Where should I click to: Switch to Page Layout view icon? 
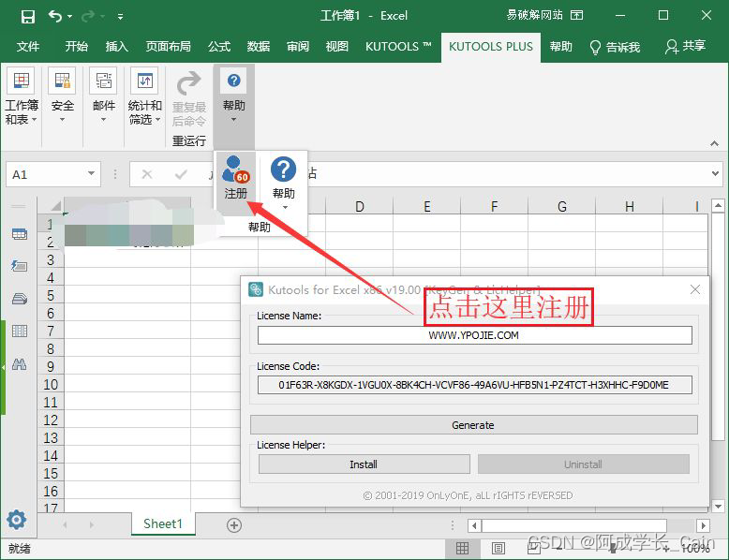pyautogui.click(x=498, y=549)
